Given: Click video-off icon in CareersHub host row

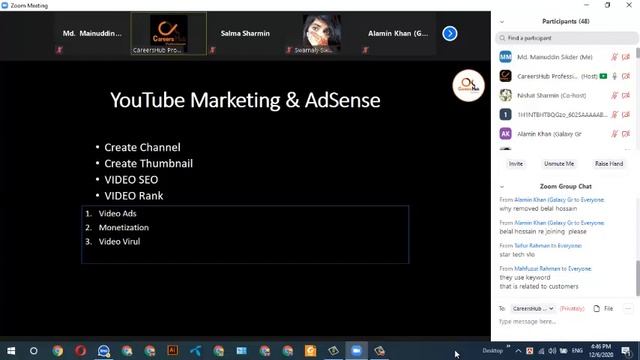Looking at the screenshot, I should [626, 76].
